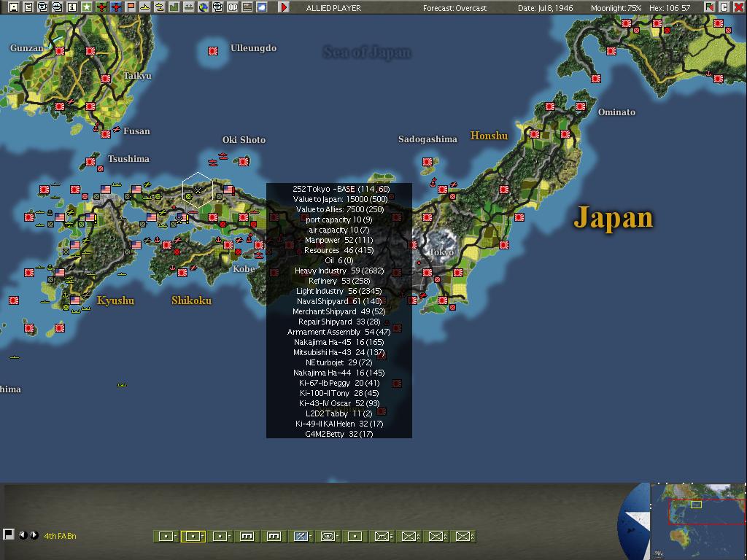747x560 pixels.
Task: Click 'Heavy Industry 59 (2682)' tooltip row
Action: coord(339,271)
